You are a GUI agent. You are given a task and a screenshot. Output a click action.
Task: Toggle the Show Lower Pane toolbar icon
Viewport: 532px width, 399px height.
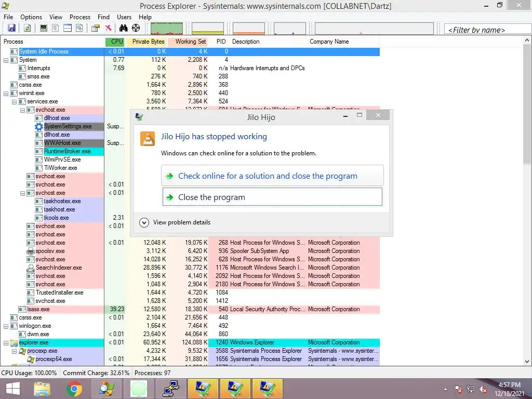coord(68,28)
